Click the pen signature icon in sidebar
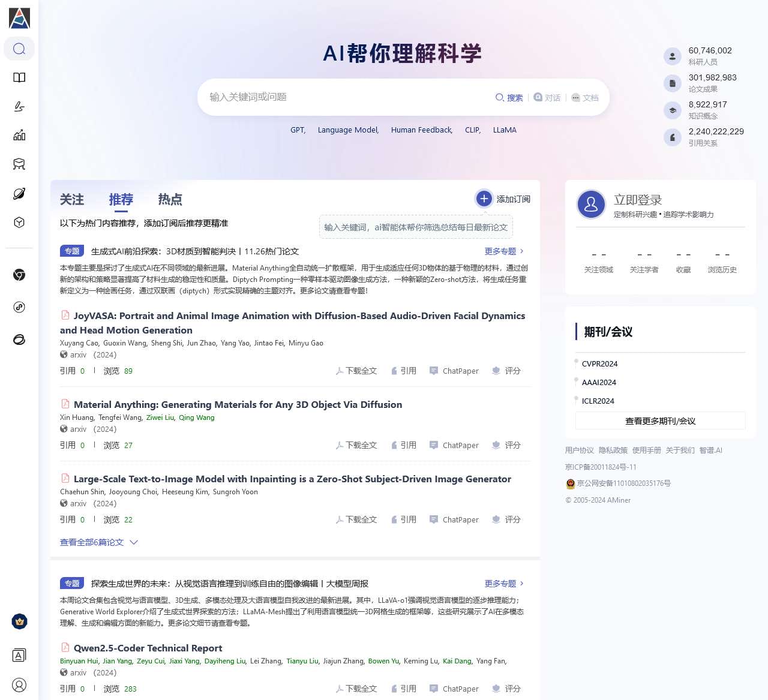768x700 pixels. click(x=19, y=106)
